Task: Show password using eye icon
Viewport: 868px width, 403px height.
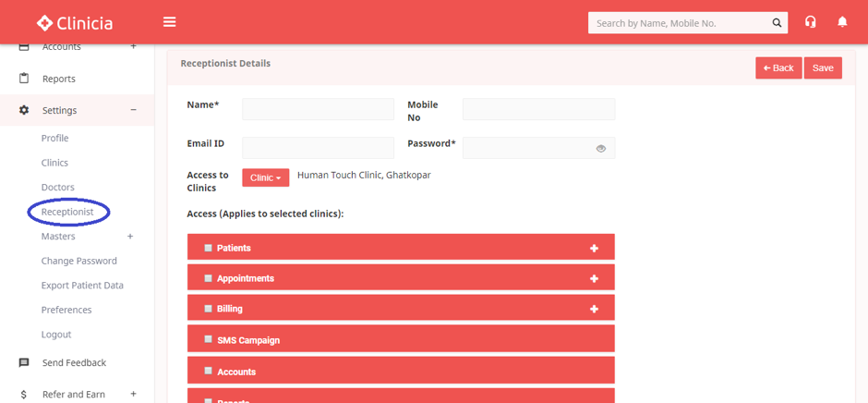Action: [601, 149]
